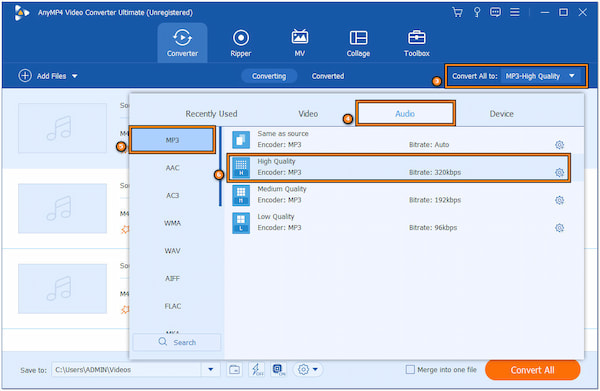600x391 pixels.
Task: Click the Save to path field
Action: pos(126,370)
